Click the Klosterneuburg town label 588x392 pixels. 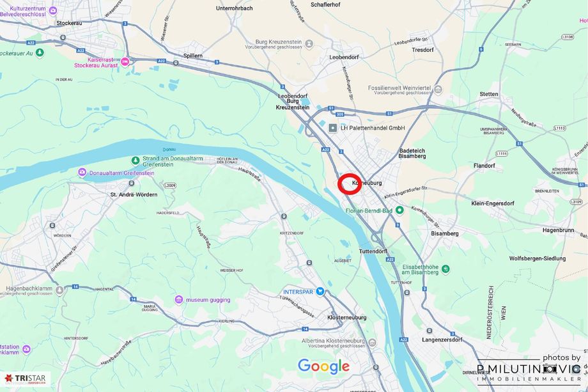(x=347, y=317)
